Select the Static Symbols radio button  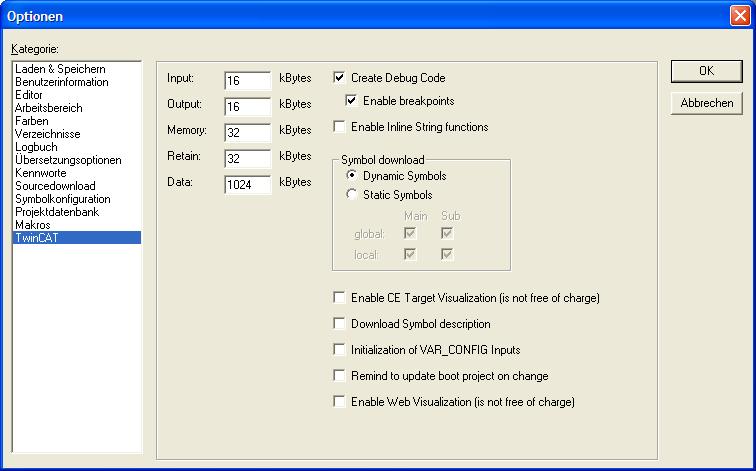click(x=351, y=195)
